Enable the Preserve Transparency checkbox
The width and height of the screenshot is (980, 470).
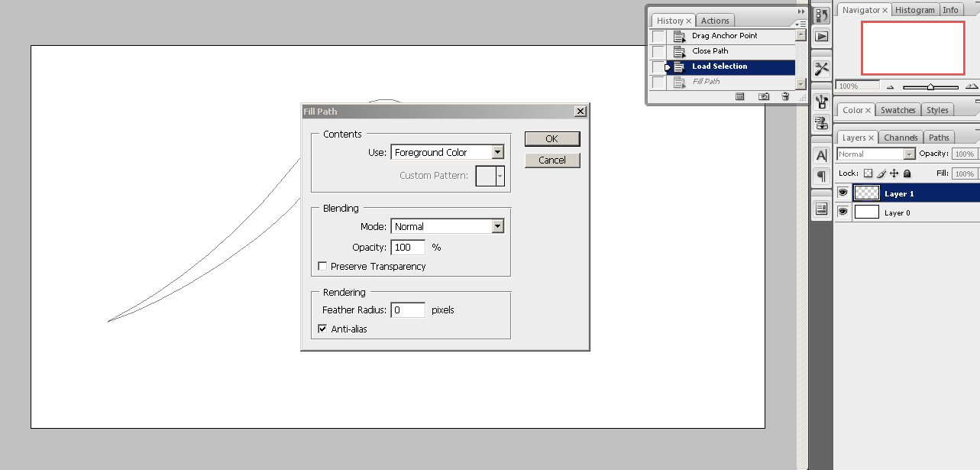(322, 266)
